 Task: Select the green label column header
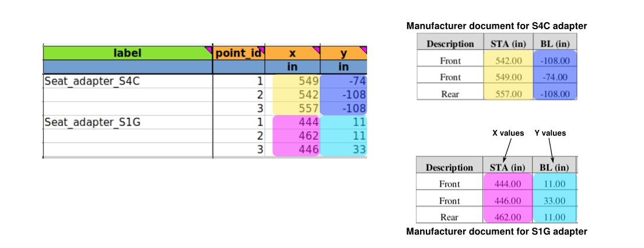coord(127,54)
